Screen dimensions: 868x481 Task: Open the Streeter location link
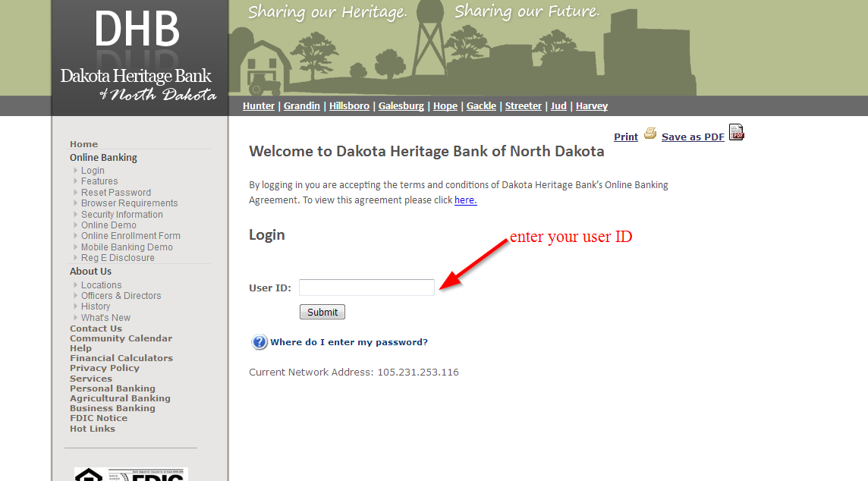pos(523,105)
